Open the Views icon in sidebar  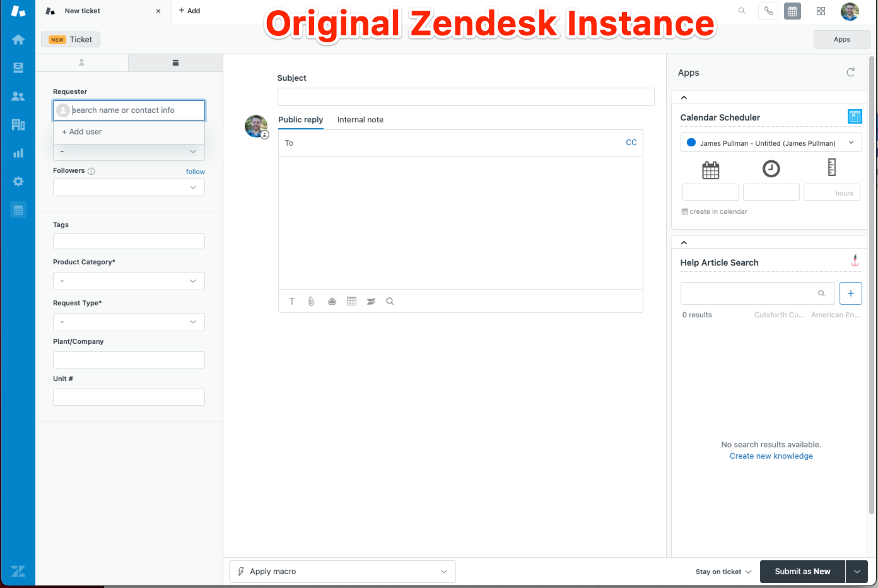point(18,68)
